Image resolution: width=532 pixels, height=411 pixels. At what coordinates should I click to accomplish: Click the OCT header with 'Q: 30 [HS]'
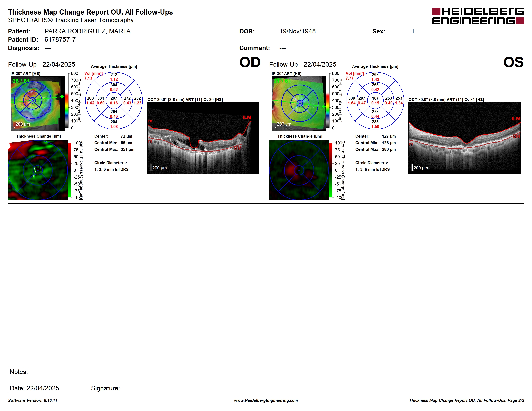tap(185, 99)
